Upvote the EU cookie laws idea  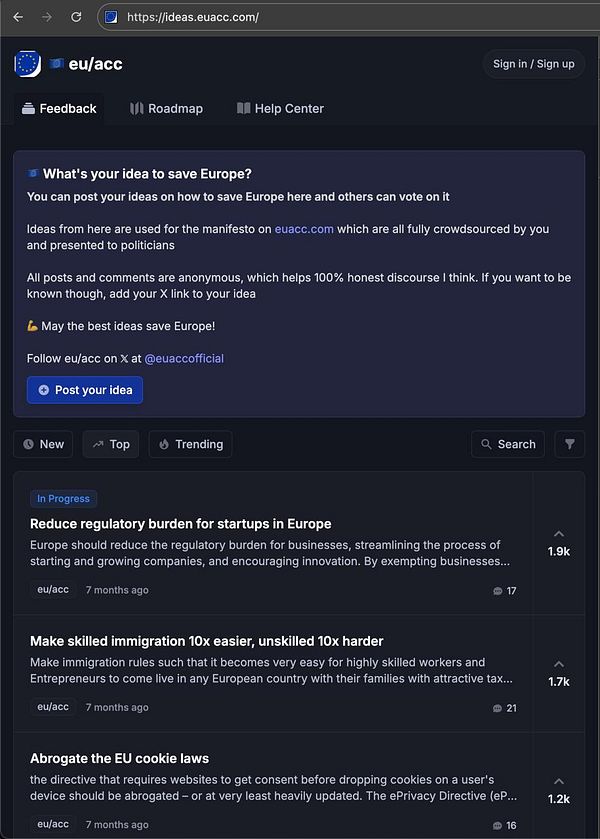coord(559,783)
